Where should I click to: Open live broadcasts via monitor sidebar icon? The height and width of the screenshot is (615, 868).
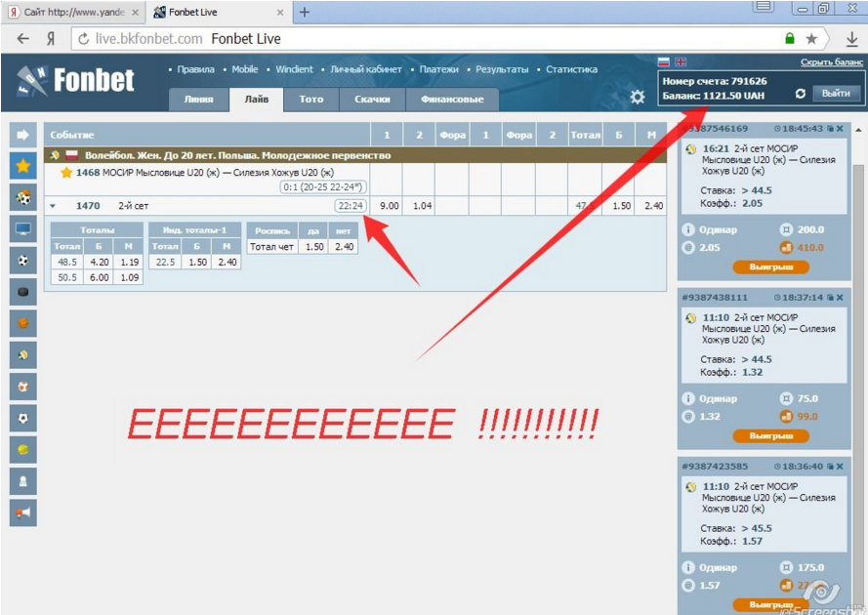(x=23, y=228)
